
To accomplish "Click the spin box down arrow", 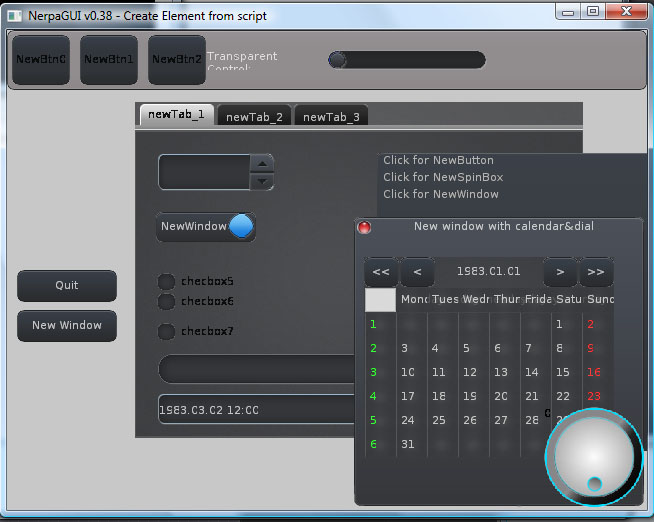I will pos(261,181).
